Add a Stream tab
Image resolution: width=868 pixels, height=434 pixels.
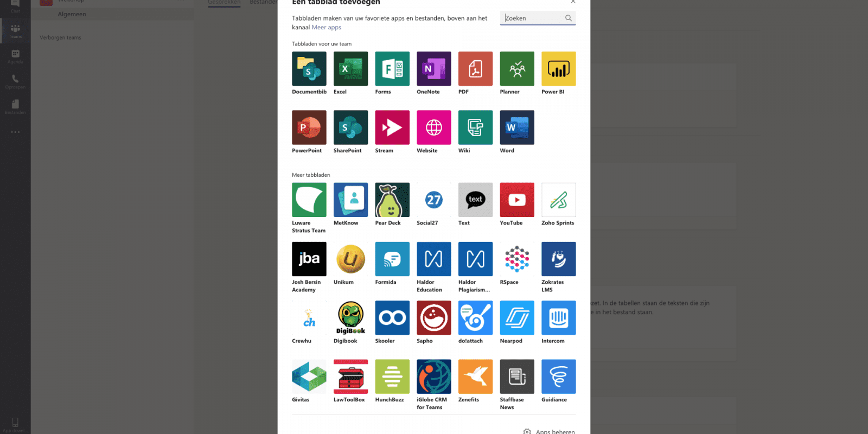pos(392,127)
